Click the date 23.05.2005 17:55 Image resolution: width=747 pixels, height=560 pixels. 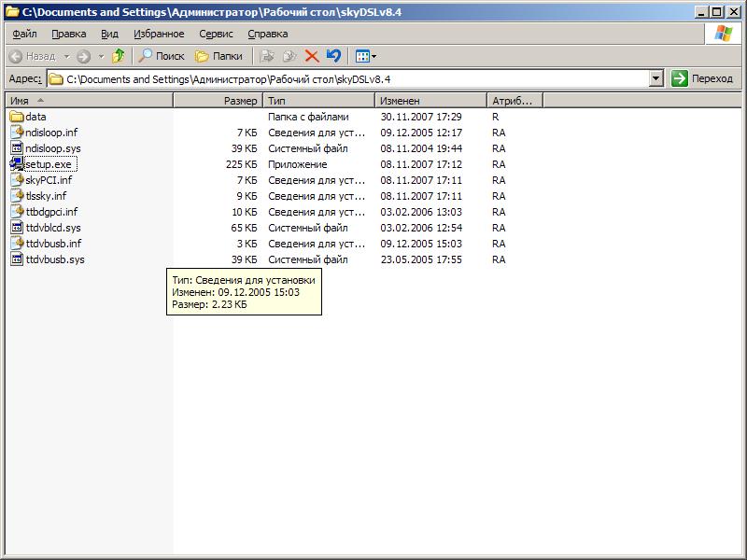click(421, 259)
